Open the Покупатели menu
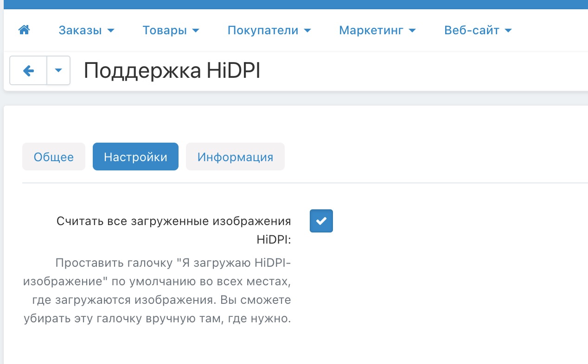Viewport: 588px width, 364px height. (x=268, y=31)
